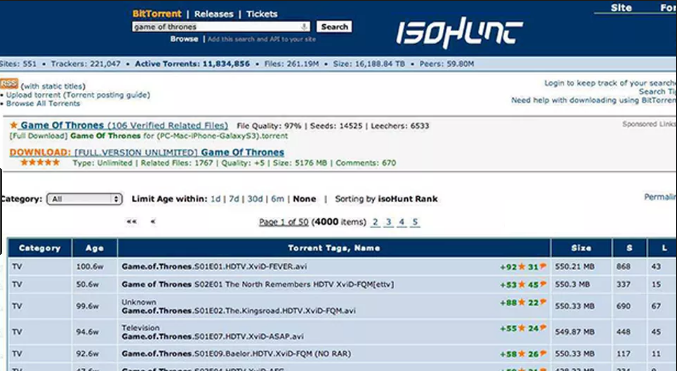Sort by the Age column header
This screenshot has width=677, height=371.
coord(95,248)
